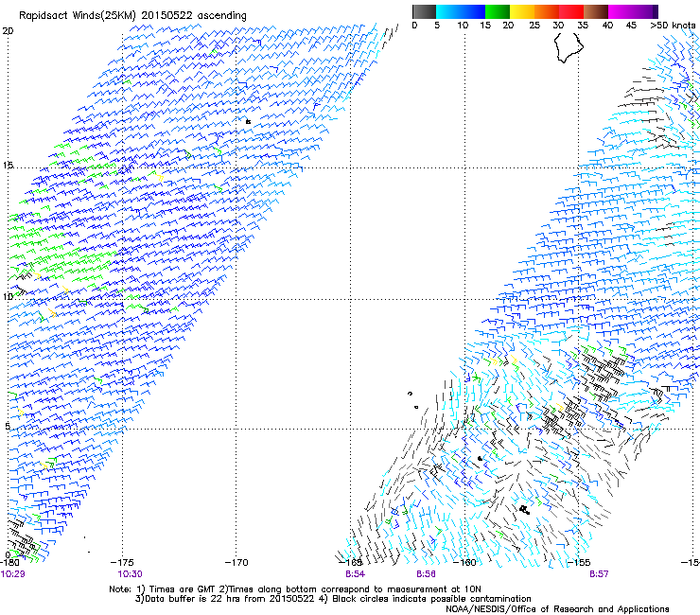700x615 pixels.
Task: Click the longitude axis label '-180'
Action: pos(9,563)
